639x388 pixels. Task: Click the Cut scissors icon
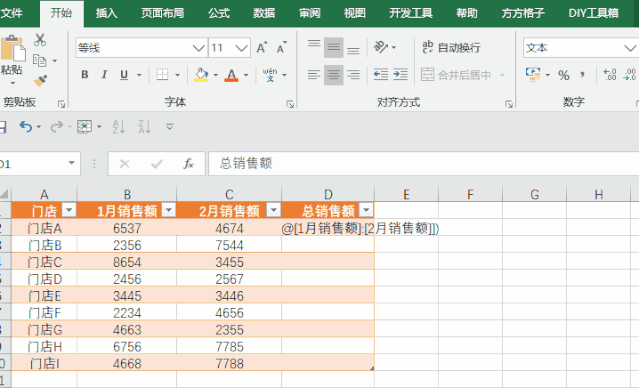(40, 40)
